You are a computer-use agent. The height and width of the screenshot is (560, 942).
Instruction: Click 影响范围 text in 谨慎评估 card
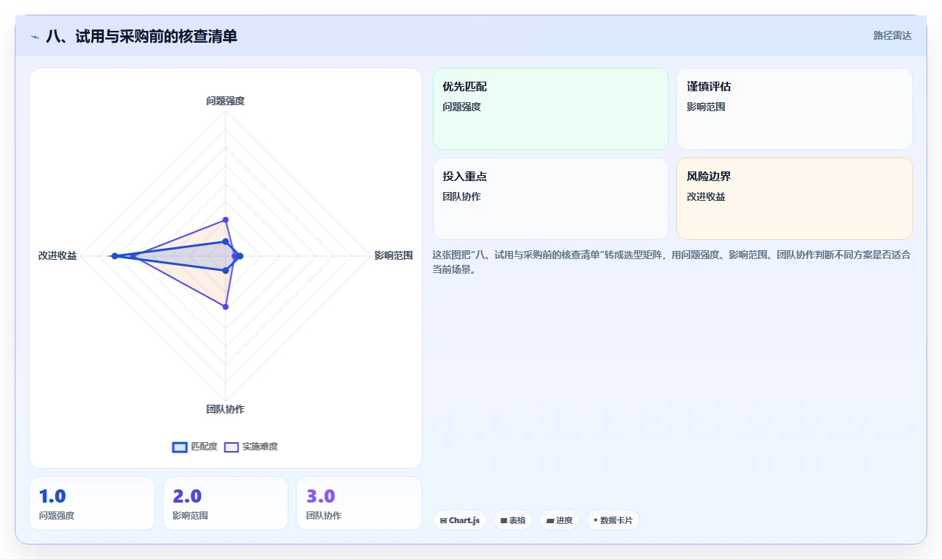[706, 107]
